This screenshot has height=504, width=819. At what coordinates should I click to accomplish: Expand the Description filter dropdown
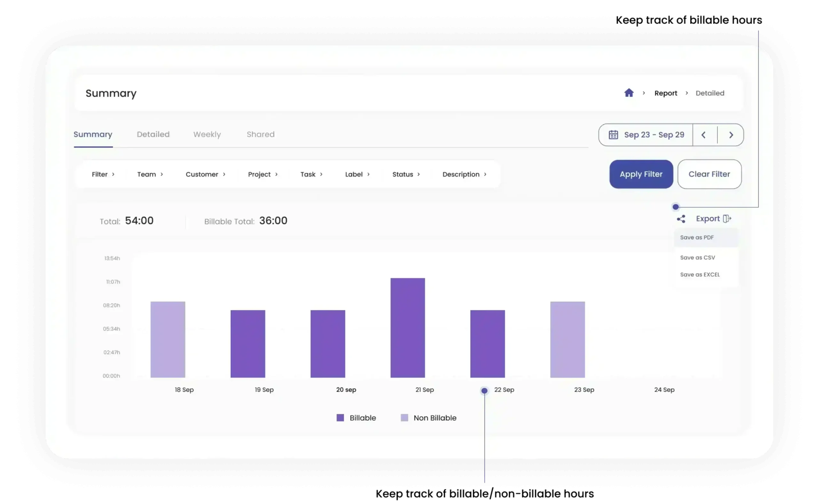click(464, 174)
